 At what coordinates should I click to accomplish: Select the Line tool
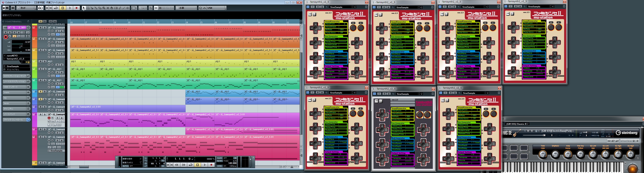(x=124, y=8)
